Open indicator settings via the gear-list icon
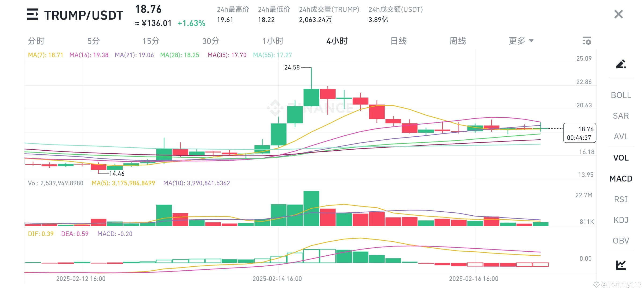The height and width of the screenshot is (290, 644). click(587, 41)
